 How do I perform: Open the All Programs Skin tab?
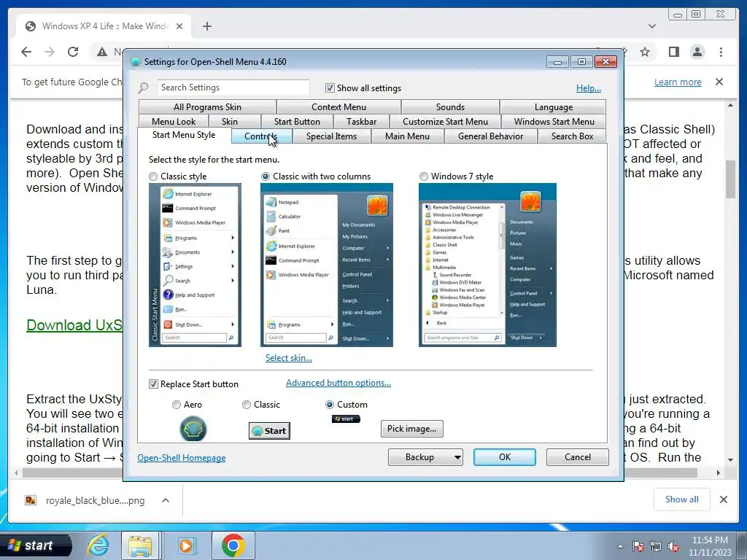tap(207, 106)
